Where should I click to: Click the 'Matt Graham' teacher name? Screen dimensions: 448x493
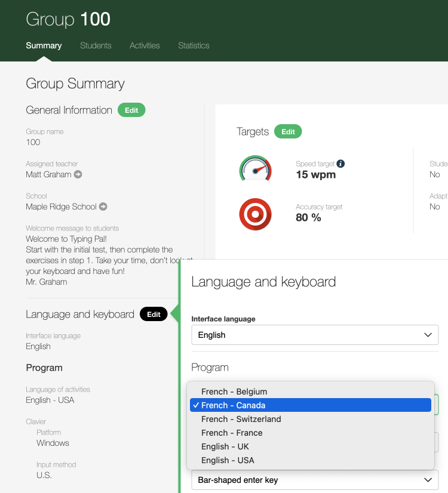(48, 174)
